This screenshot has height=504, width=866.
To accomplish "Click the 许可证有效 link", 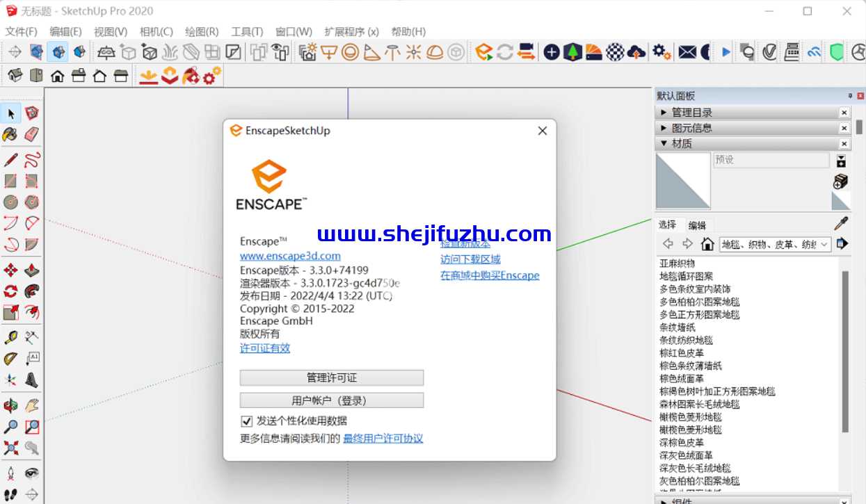I will (265, 348).
